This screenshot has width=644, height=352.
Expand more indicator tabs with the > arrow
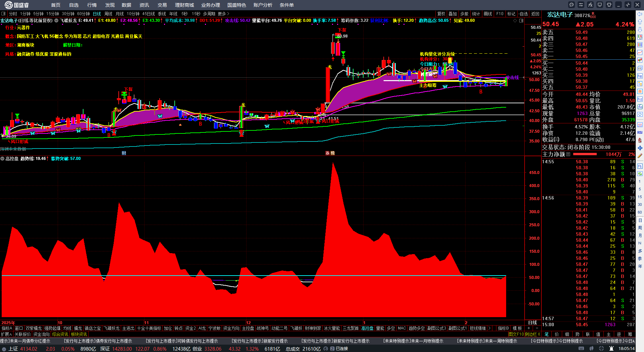tap(490, 328)
